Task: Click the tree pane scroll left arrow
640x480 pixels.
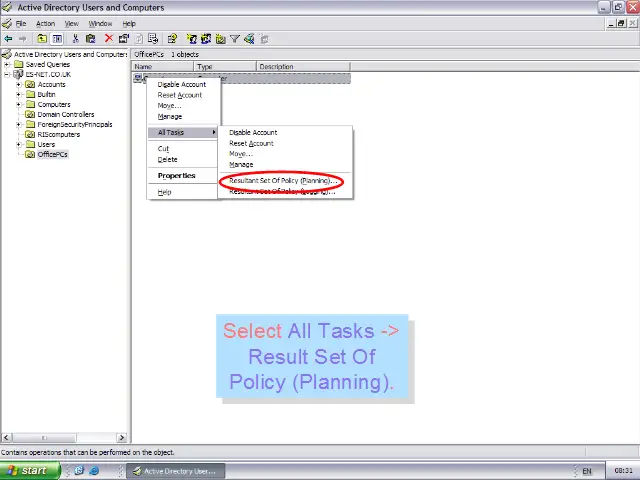Action: click(x=6, y=438)
